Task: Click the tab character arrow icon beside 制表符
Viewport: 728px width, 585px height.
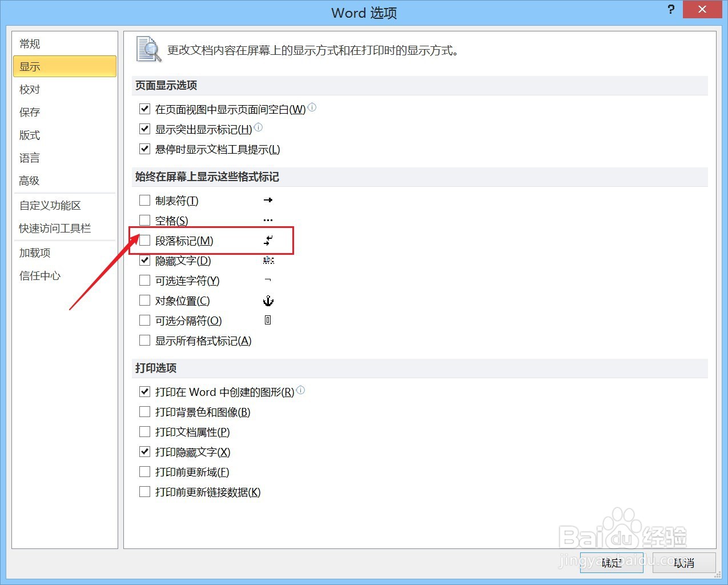Action: [x=268, y=200]
